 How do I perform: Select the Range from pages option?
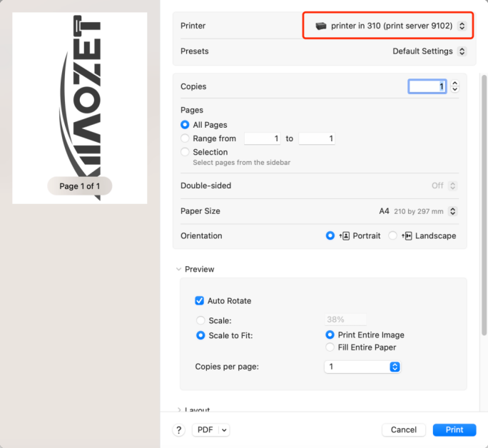[185, 138]
